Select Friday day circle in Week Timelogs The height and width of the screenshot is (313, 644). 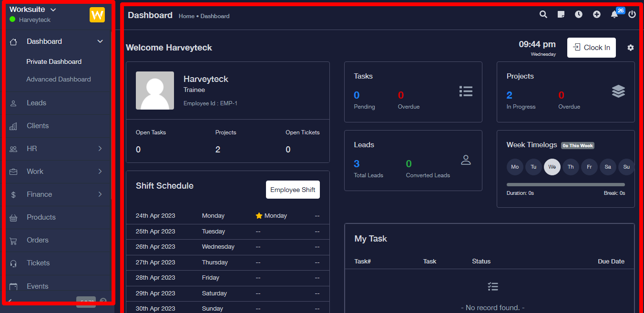[x=589, y=167]
